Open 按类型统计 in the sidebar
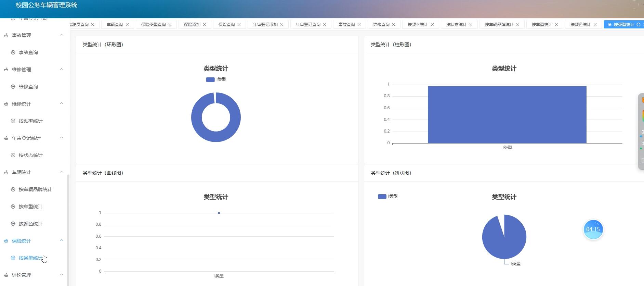 click(30, 258)
